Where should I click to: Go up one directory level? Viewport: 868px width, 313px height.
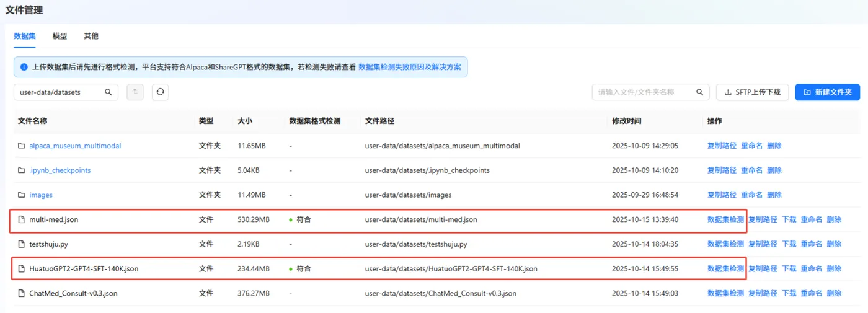[135, 92]
